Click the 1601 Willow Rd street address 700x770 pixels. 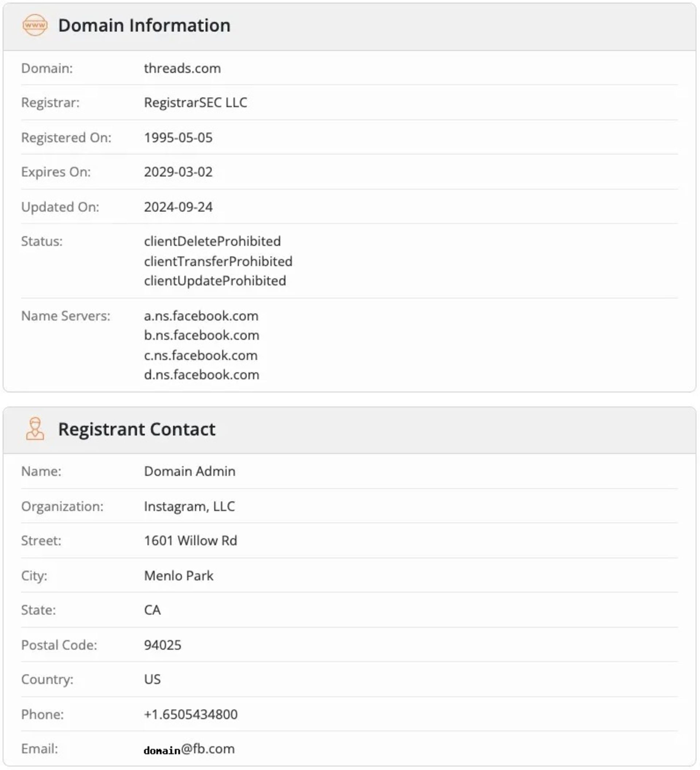(x=190, y=540)
